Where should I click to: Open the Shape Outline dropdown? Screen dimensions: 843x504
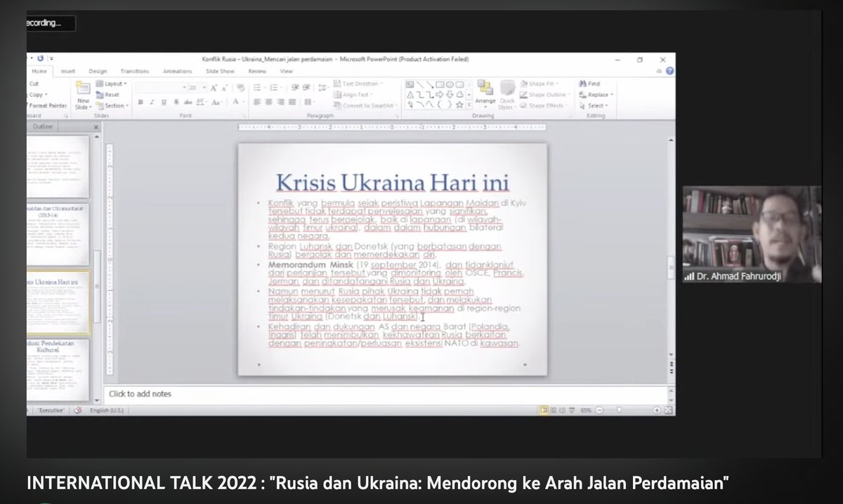point(544,95)
